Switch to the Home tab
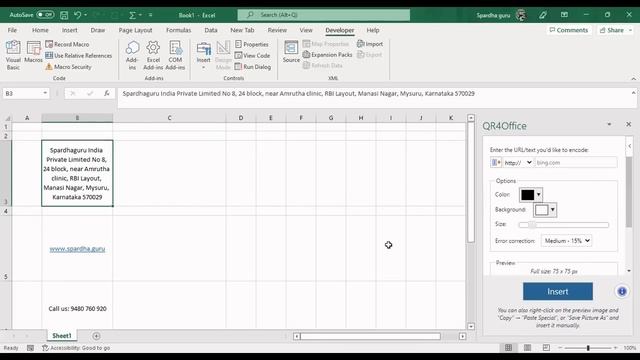Viewport: 640px width, 360px height. point(40,30)
